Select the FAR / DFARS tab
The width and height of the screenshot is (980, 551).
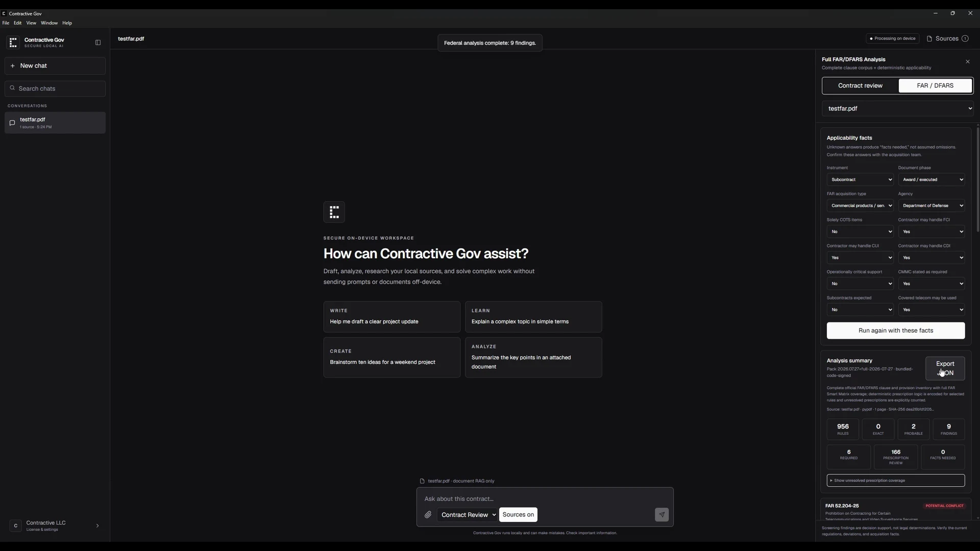click(x=935, y=86)
